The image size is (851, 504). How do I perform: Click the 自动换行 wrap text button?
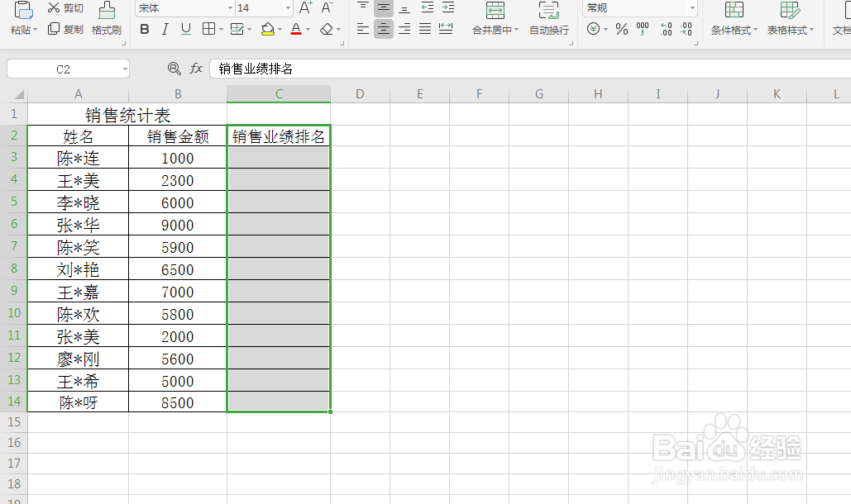pos(548,18)
